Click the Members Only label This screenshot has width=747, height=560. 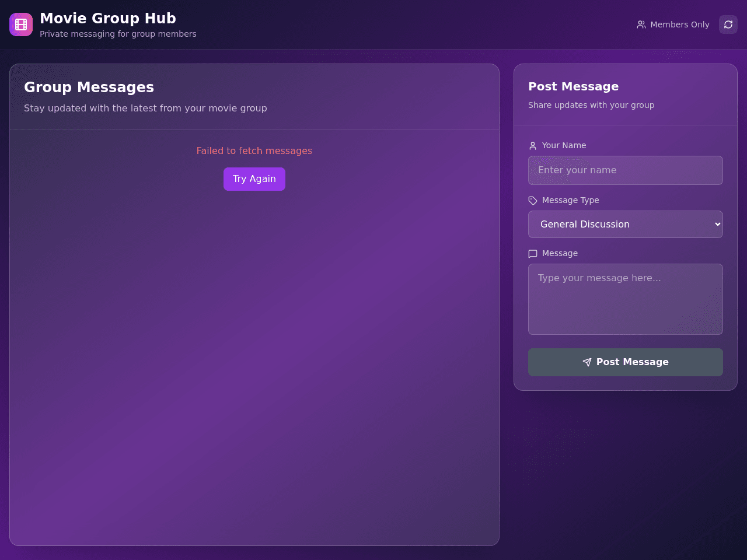tap(680, 24)
